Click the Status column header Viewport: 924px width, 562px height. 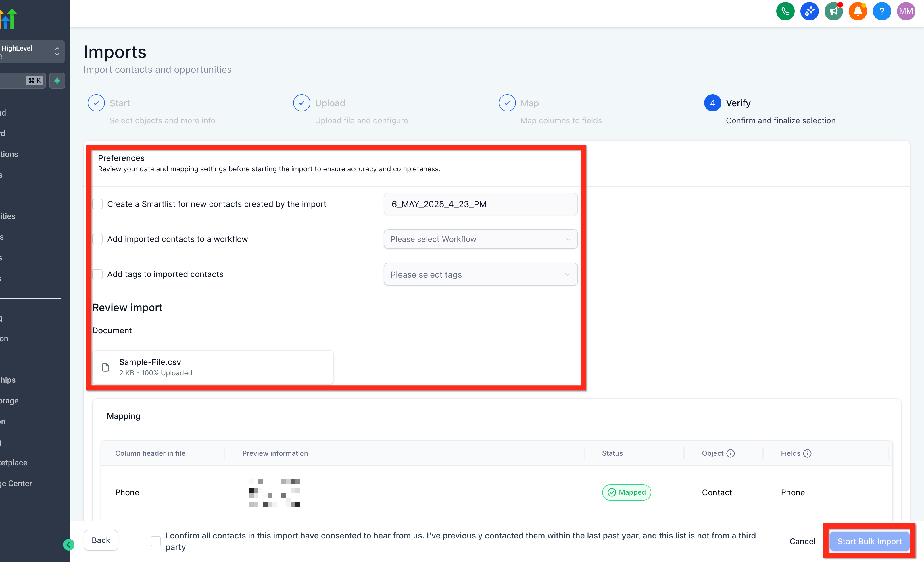coord(612,453)
